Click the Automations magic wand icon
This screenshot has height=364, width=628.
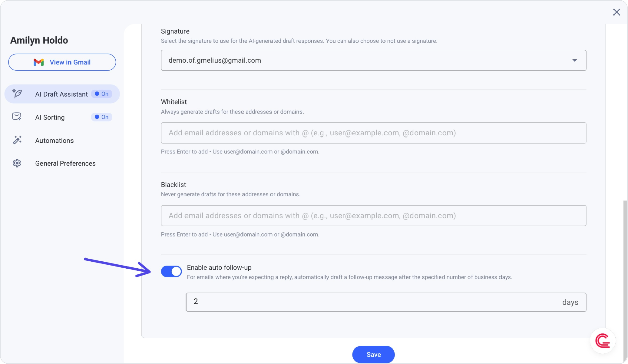[x=17, y=140]
